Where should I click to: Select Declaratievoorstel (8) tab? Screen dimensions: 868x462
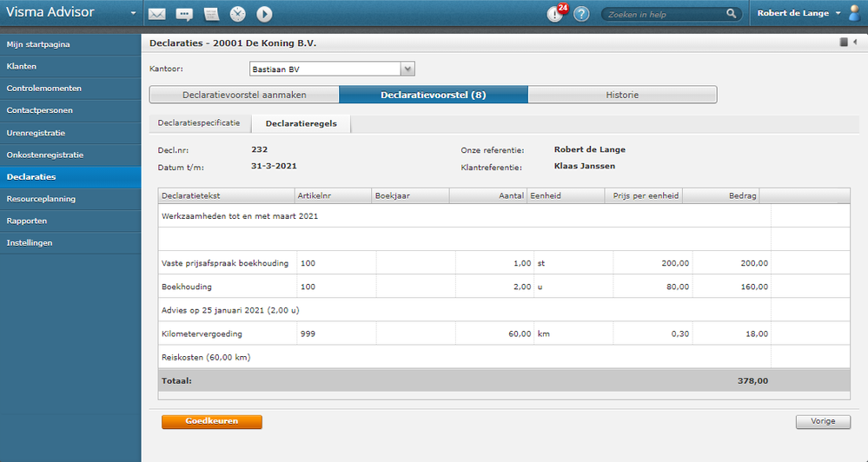click(434, 95)
